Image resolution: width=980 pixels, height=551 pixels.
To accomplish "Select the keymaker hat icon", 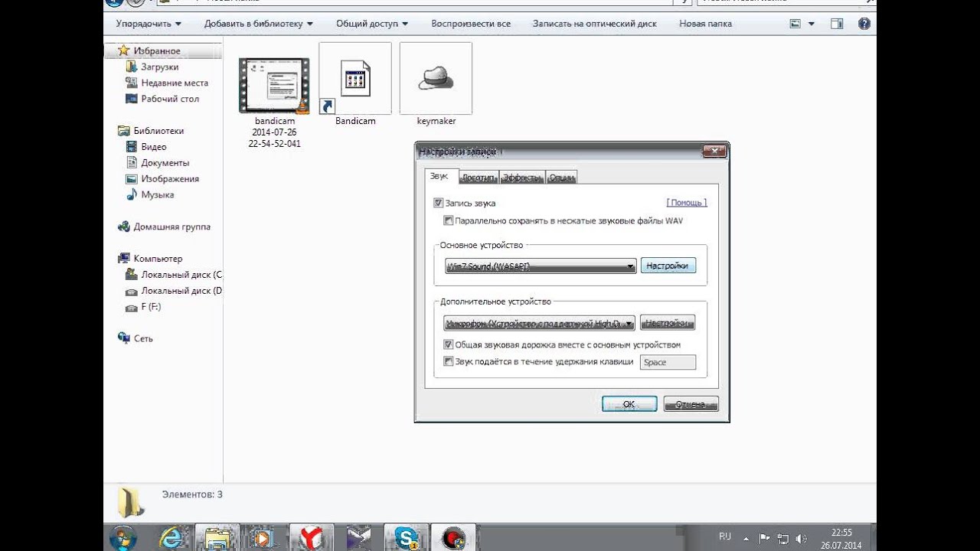I will click(x=436, y=78).
